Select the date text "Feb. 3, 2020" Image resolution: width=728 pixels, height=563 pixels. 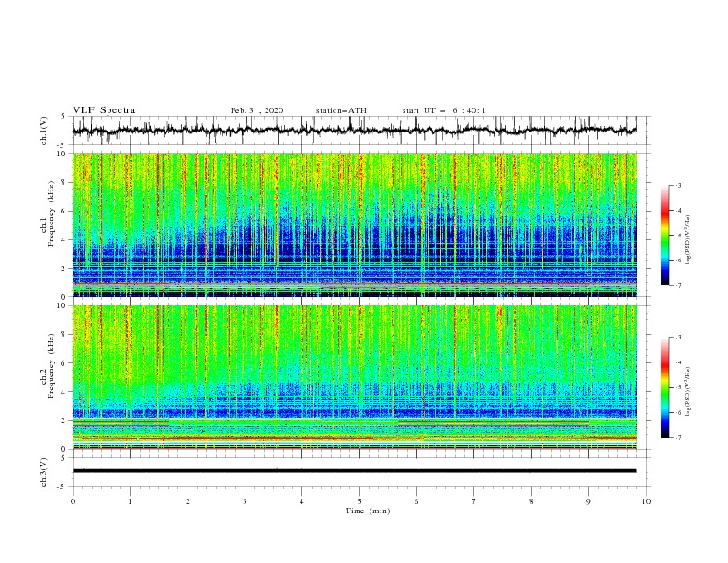[x=256, y=110]
